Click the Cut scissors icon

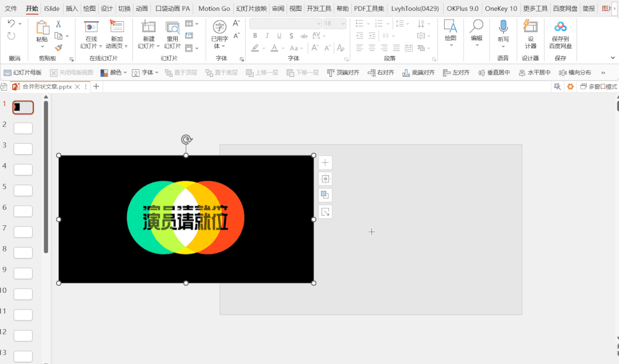58,24
